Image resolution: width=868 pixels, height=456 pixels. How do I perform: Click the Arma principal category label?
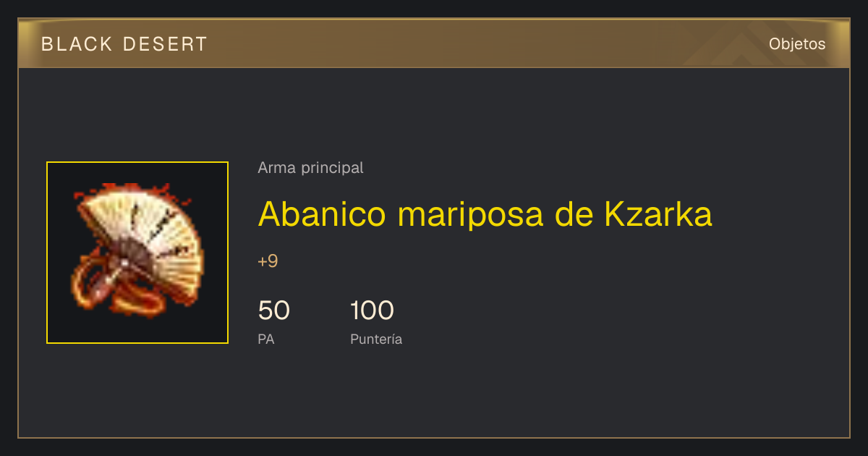point(310,168)
